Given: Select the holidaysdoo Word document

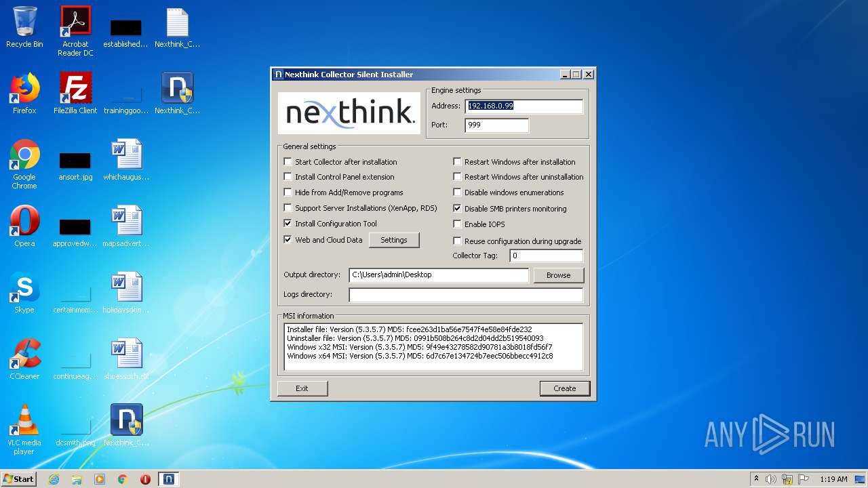Looking at the screenshot, I should 126,293.
